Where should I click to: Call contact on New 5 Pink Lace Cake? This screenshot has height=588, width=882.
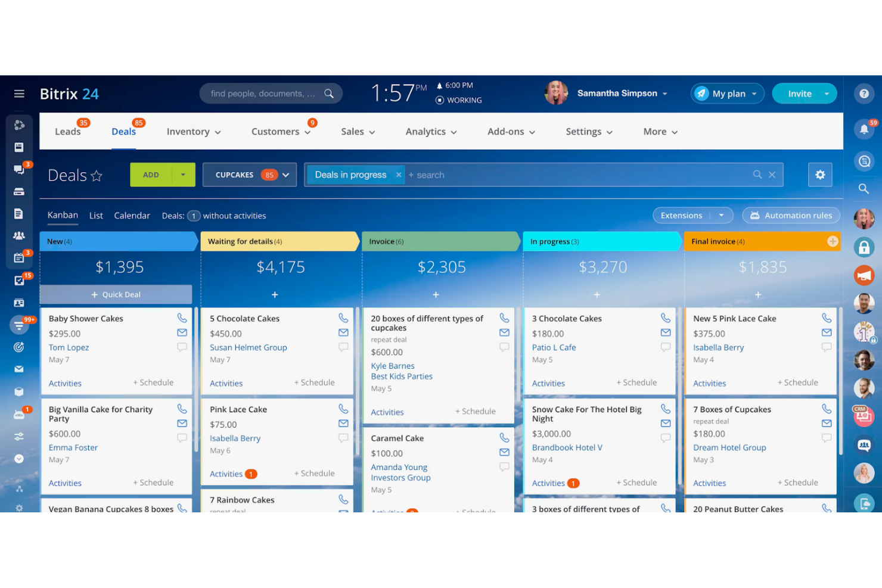pyautogui.click(x=827, y=318)
